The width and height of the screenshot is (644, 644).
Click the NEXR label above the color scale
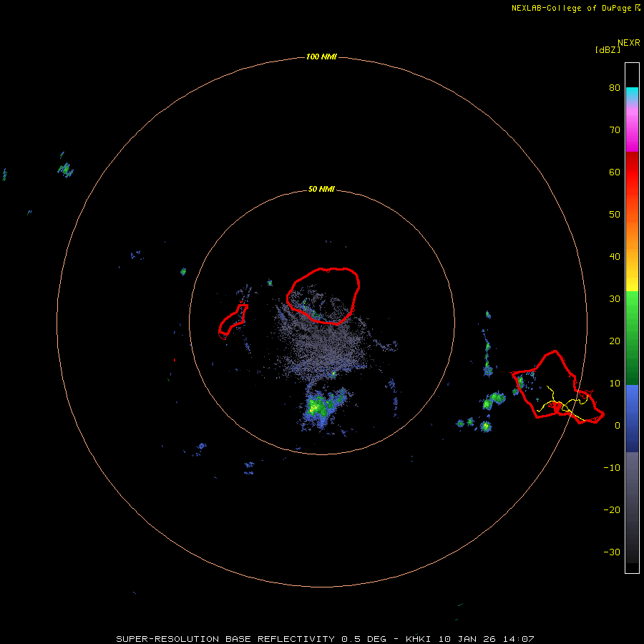[628, 43]
